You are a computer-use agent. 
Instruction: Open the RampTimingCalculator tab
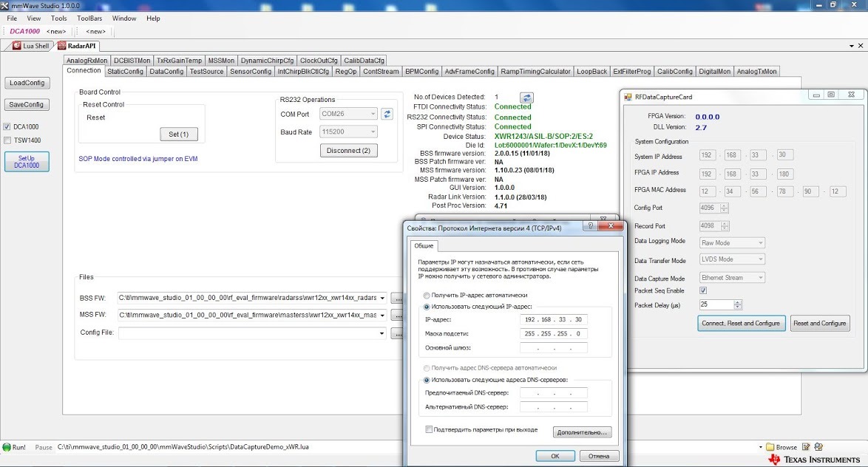point(535,72)
